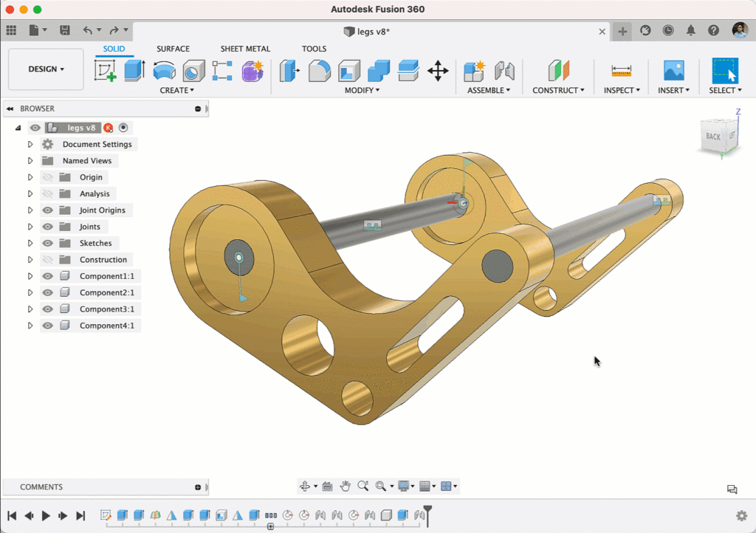This screenshot has width=756, height=533.
Task: Select the Move/Copy tool
Action: [438, 72]
